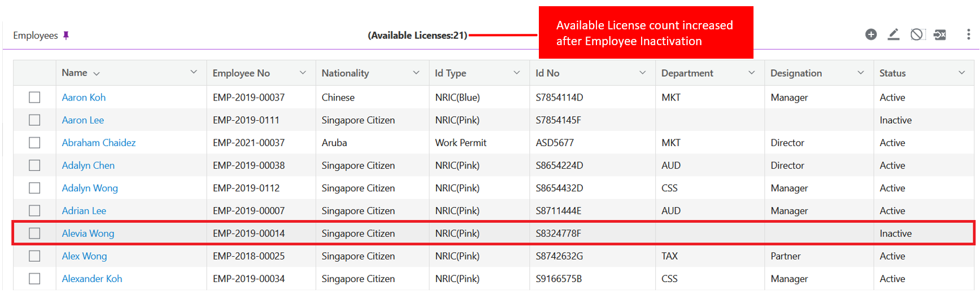Open the Status column filter dropdown
980x299 pixels.
pyautogui.click(x=961, y=73)
